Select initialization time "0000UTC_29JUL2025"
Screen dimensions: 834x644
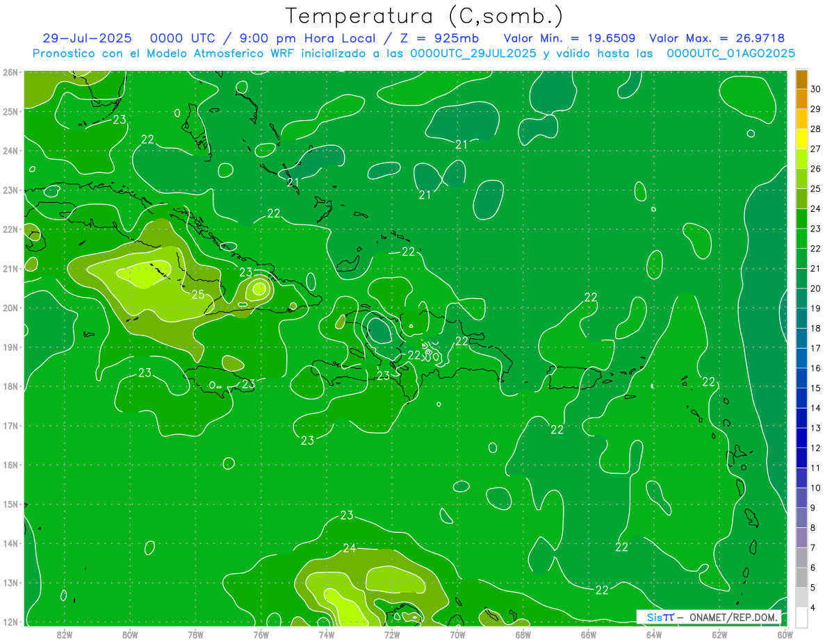point(473,53)
